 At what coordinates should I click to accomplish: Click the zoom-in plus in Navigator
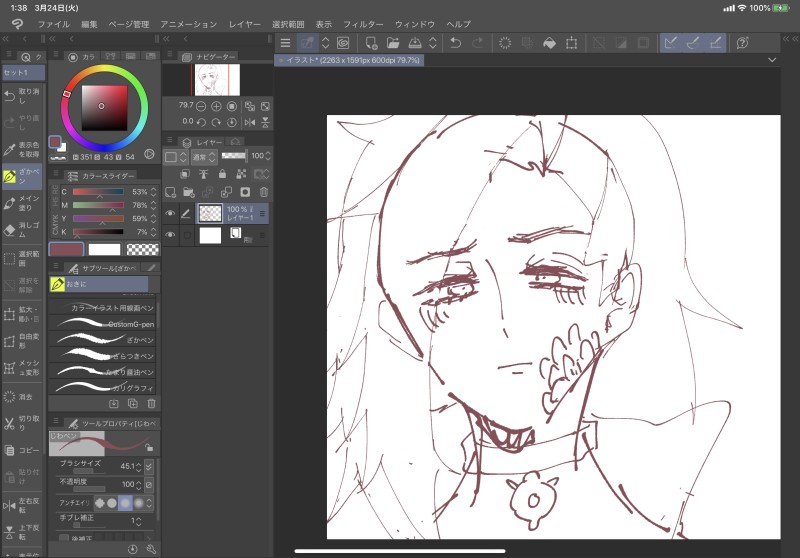click(x=216, y=105)
